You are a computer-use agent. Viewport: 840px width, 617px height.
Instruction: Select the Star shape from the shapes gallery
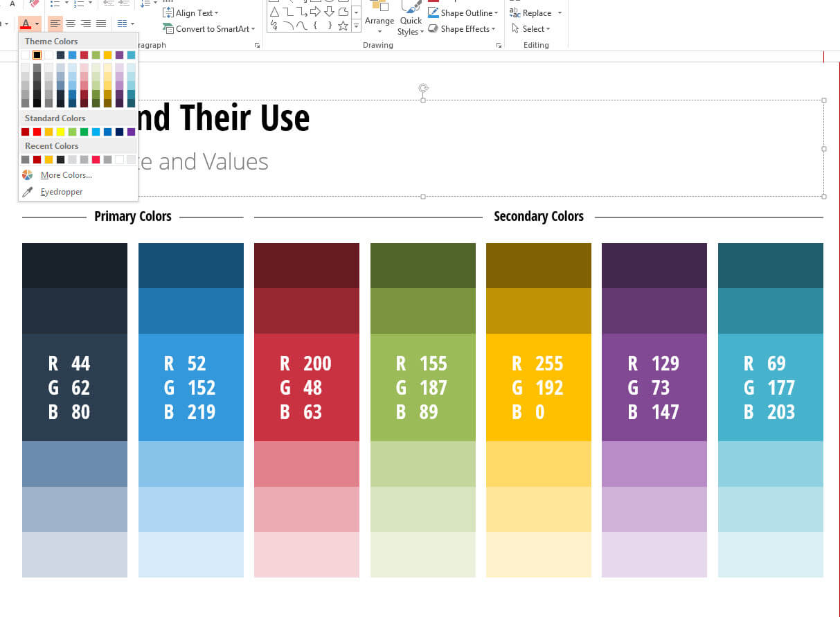tap(343, 26)
